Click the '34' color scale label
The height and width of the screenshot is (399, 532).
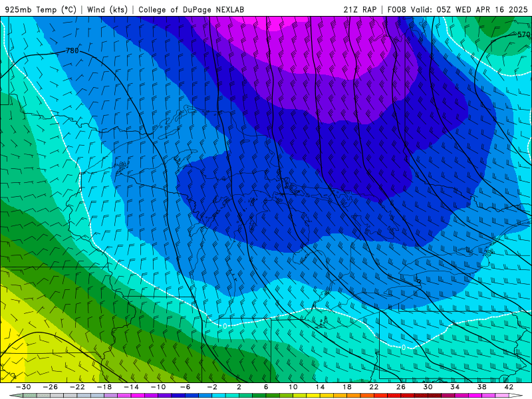tap(455, 387)
